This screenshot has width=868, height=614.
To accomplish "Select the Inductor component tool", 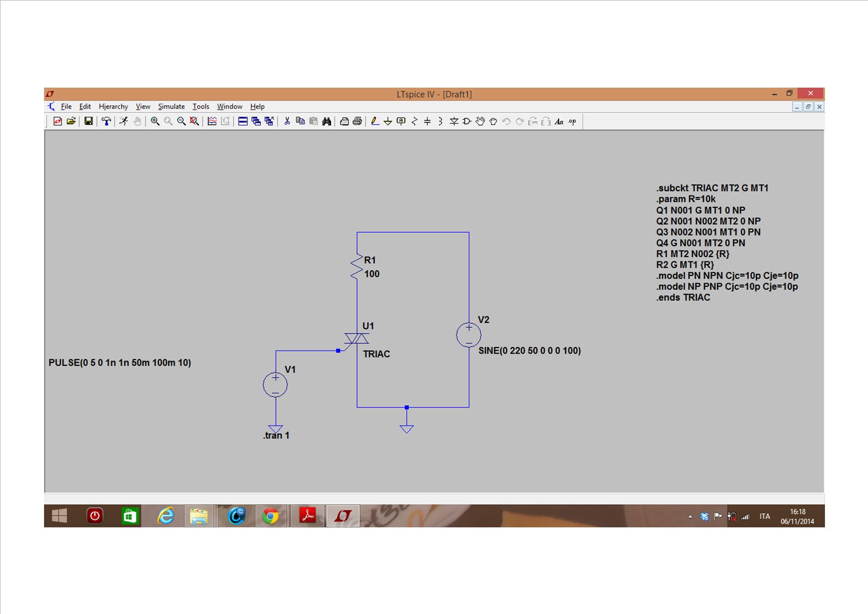I will tap(440, 121).
